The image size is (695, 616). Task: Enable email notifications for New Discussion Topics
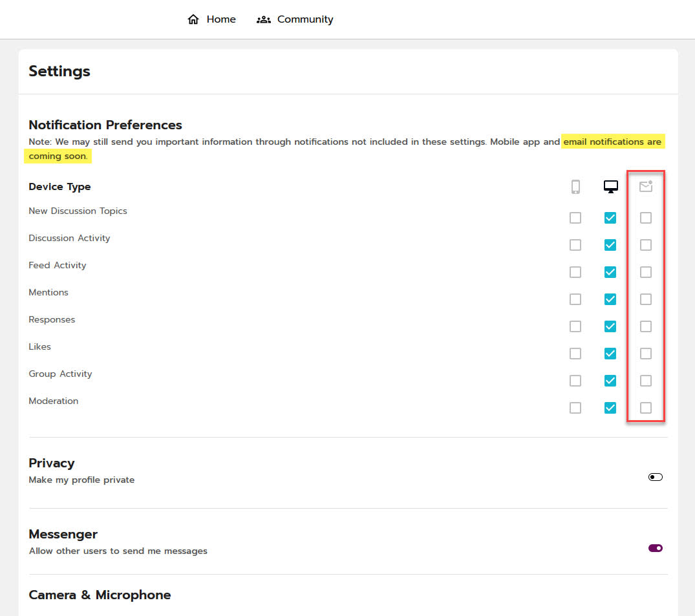tap(646, 218)
